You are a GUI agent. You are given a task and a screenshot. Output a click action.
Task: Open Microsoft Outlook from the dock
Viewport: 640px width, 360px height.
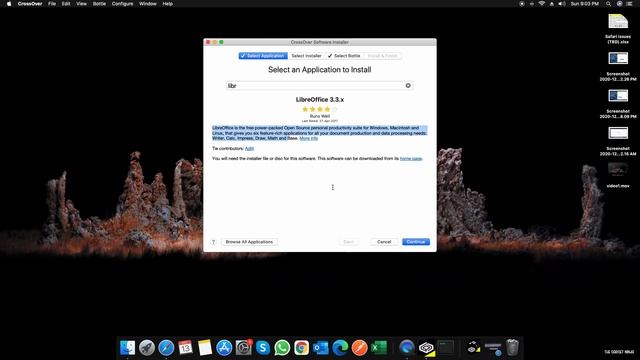(x=321, y=348)
